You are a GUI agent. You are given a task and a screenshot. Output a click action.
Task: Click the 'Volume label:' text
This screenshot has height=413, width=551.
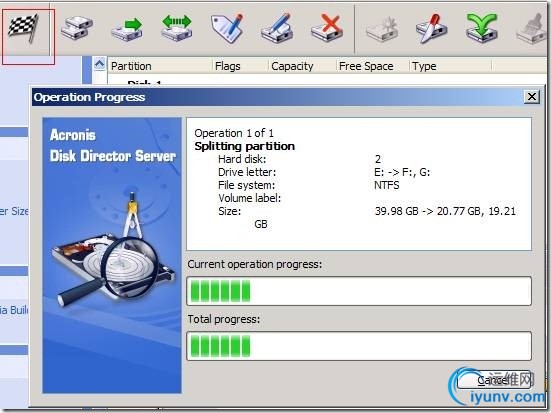tap(249, 198)
